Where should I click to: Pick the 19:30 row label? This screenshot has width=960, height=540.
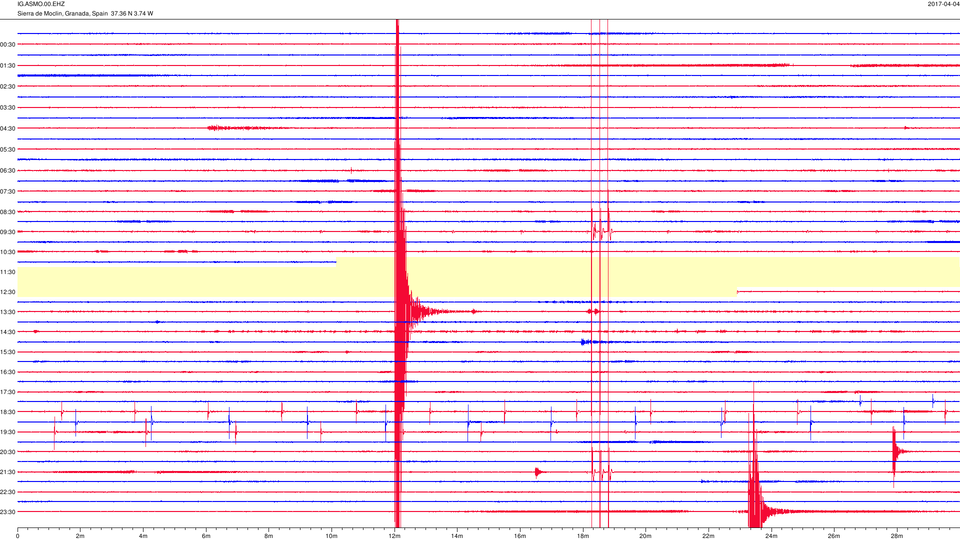coord(8,432)
